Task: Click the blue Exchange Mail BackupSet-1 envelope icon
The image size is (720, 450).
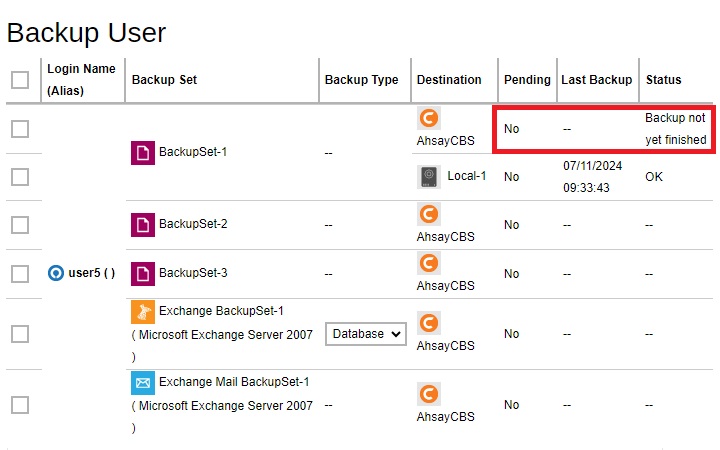Action: [x=143, y=383]
